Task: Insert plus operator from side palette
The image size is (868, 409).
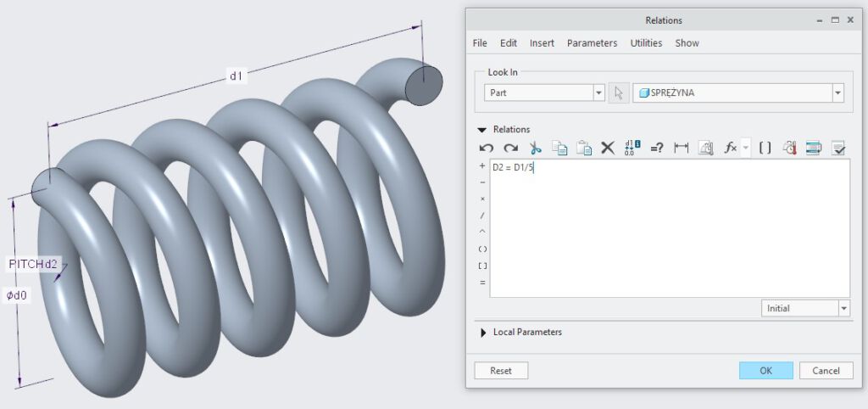Action: [x=482, y=165]
